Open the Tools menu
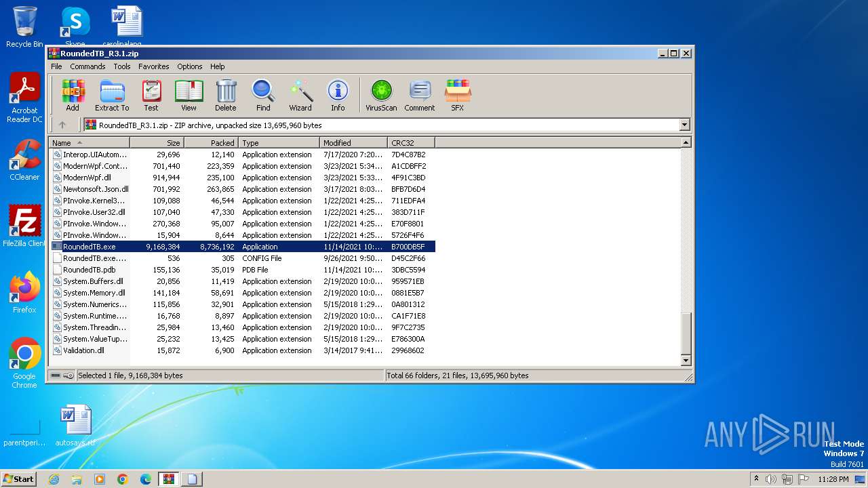Viewport: 868px width, 488px height. [x=122, y=66]
